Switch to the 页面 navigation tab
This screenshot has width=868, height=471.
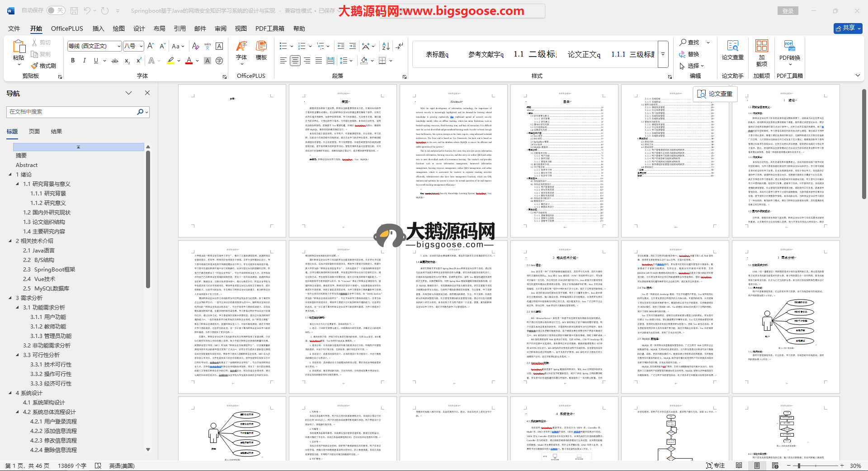[x=34, y=132]
